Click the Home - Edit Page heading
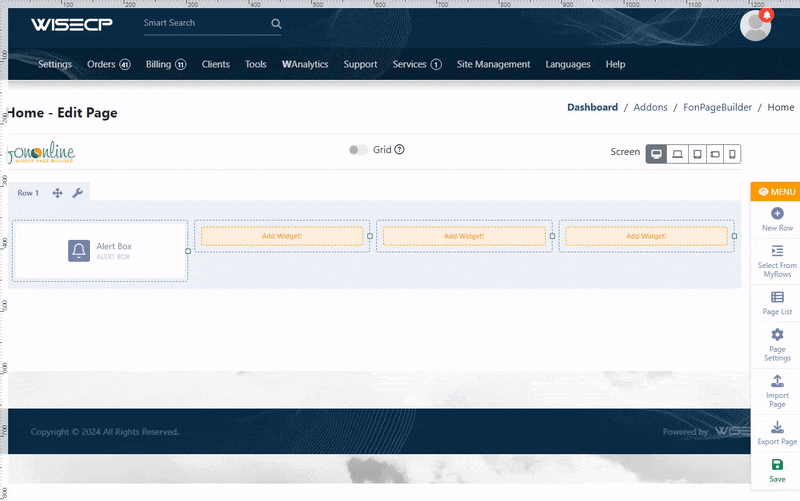Screen dimensions: 800x501 pos(62,113)
